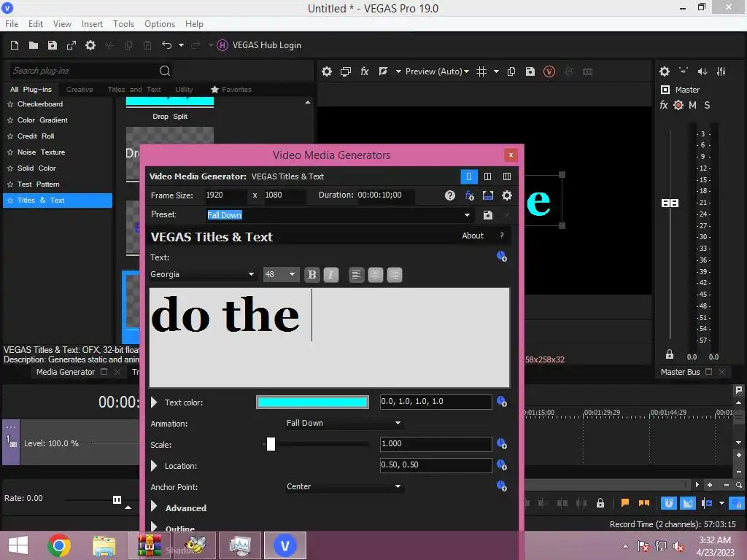Open project Properties gear in toolbar
The height and width of the screenshot is (560, 747).
click(x=90, y=45)
